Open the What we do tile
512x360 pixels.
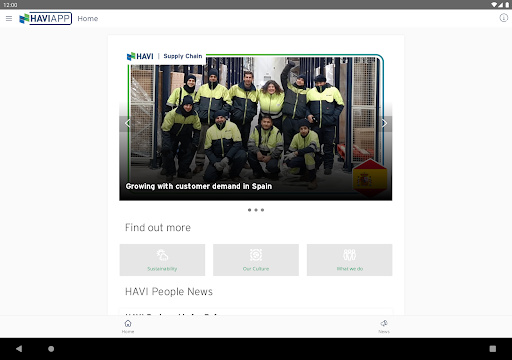350,260
